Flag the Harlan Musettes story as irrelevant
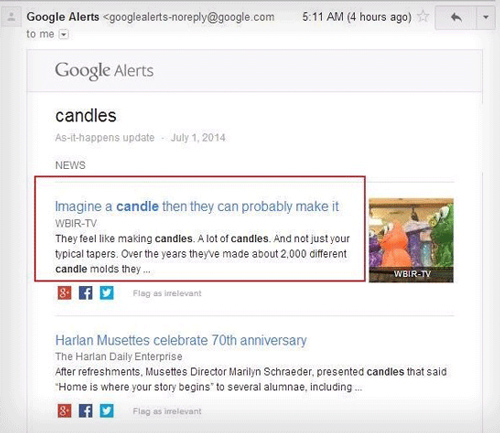This screenshot has width=500, height=433. click(167, 411)
